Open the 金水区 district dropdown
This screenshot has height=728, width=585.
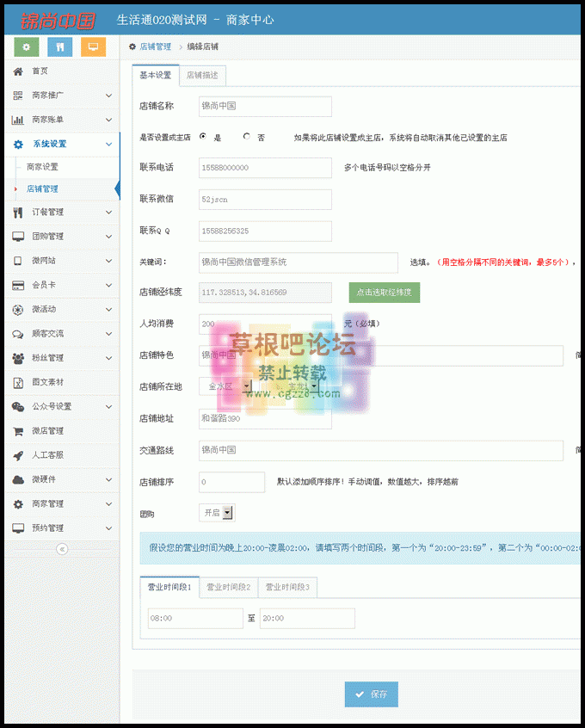[x=225, y=386]
